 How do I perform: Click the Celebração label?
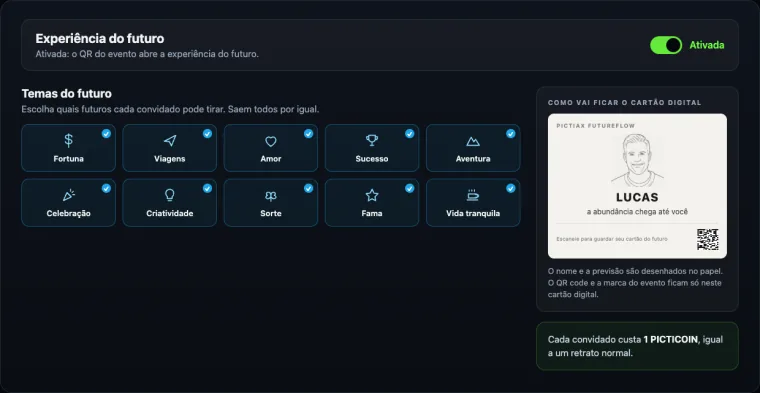[x=68, y=214]
